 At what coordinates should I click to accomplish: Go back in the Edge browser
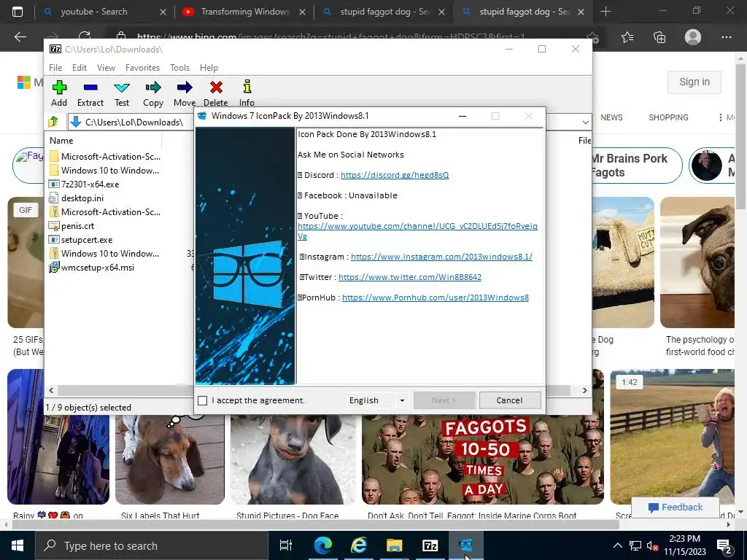click(20, 36)
